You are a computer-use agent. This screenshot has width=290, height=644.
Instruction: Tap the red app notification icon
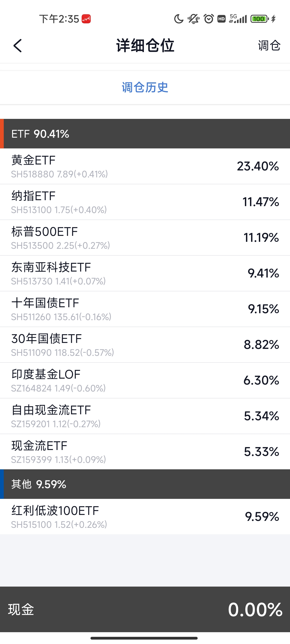click(x=86, y=19)
